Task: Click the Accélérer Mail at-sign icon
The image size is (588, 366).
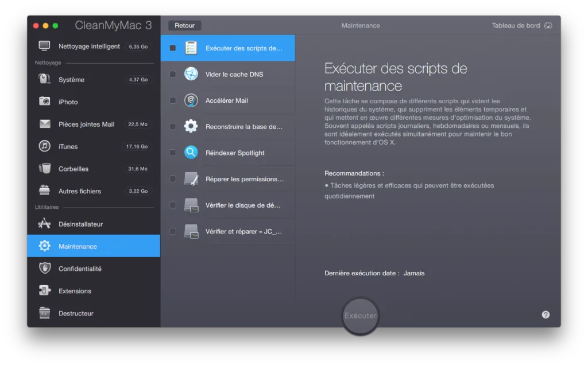Action: (191, 100)
